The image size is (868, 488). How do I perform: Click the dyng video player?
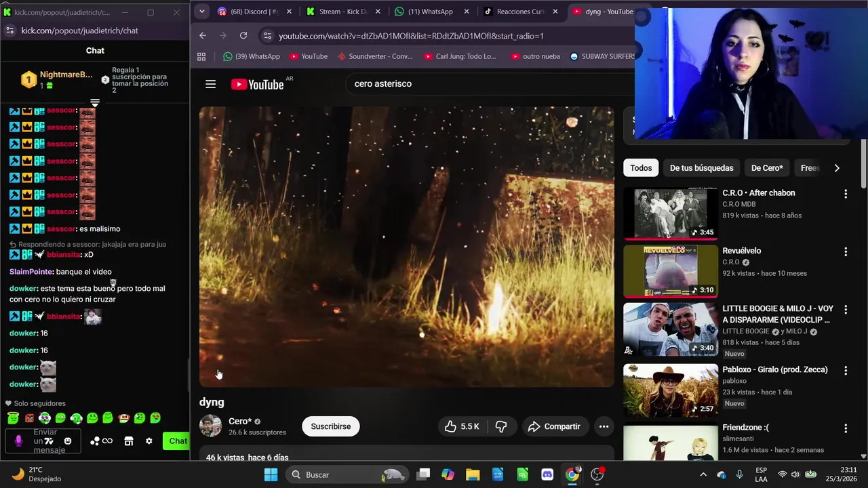[x=407, y=247]
